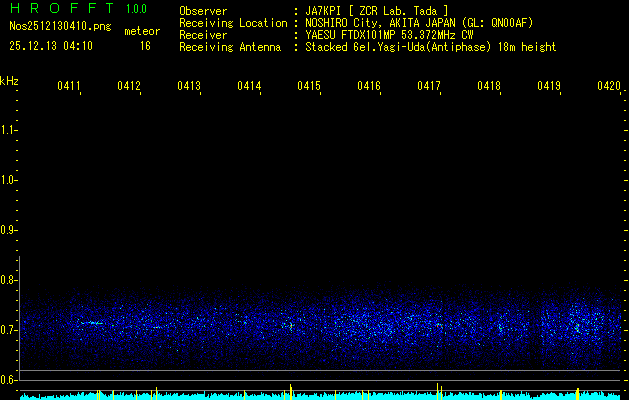Select the Nos2512130410.png file name
Screen dimensions: 629x400
point(59,27)
